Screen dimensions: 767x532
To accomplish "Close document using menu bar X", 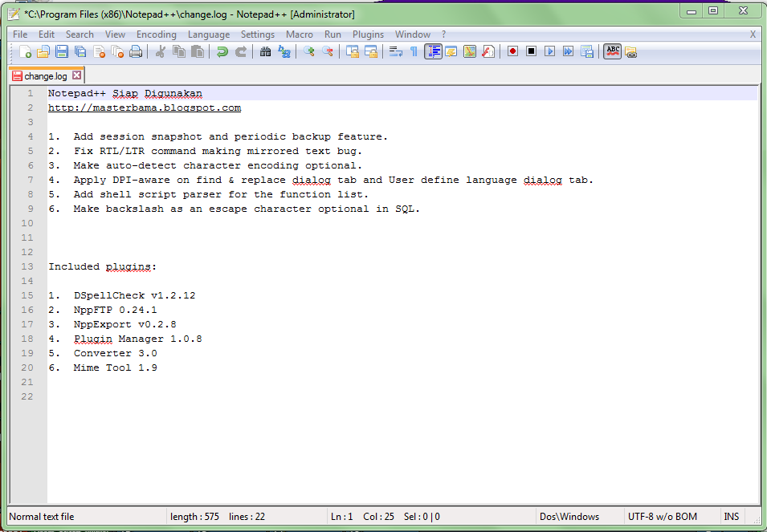I will pos(753,35).
